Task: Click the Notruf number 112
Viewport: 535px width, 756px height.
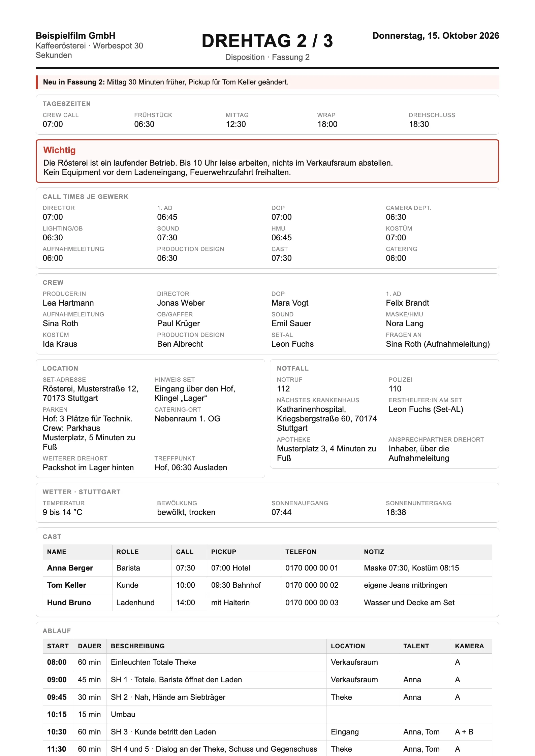Action: [x=283, y=389]
